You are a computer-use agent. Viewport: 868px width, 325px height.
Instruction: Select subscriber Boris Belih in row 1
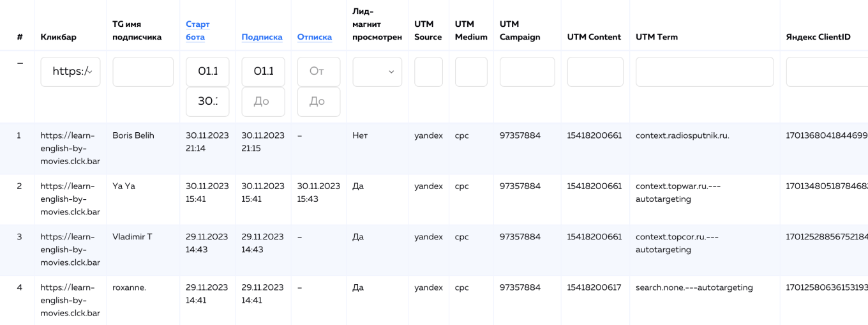click(133, 135)
